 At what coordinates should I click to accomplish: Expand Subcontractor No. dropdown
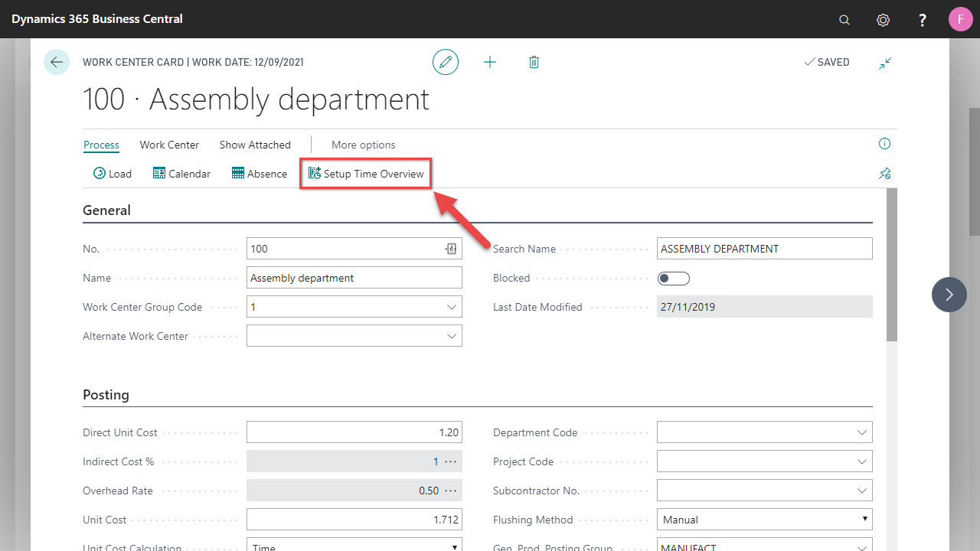[x=861, y=491]
